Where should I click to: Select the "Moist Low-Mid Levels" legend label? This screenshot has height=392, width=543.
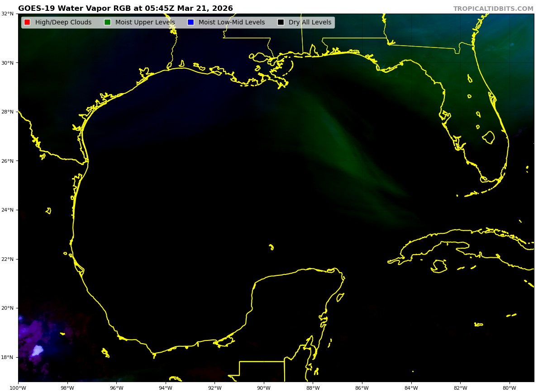pos(231,22)
